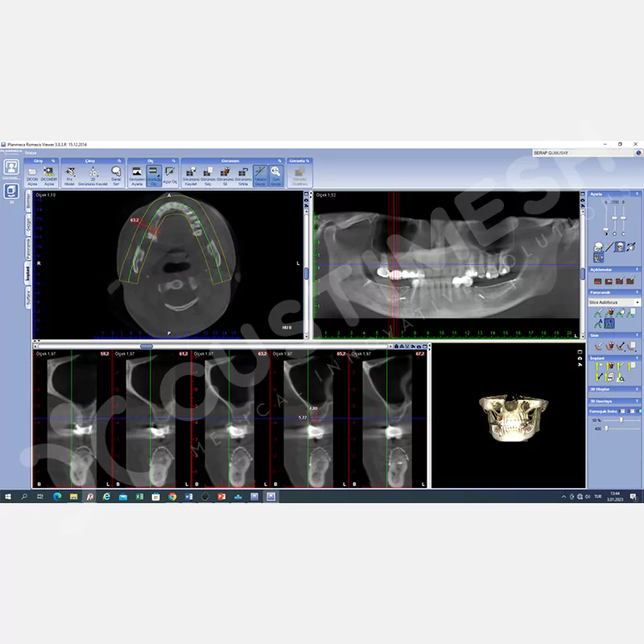Click the Görünümü Kaydet button
The image size is (644, 644).
[x=191, y=172]
